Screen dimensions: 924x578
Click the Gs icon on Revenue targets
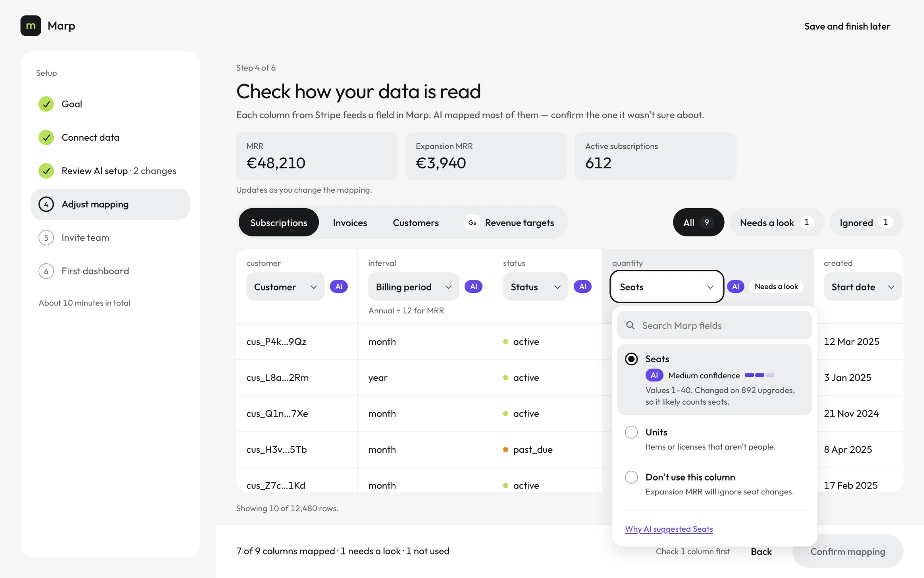[x=472, y=223]
